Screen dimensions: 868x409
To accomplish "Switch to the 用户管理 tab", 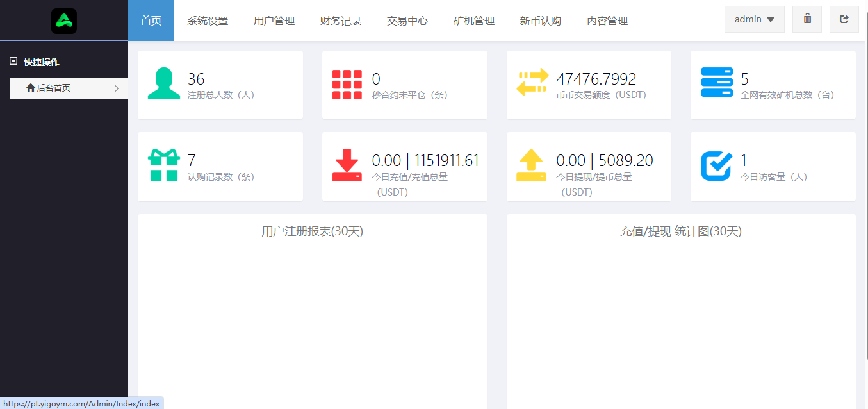I will coord(274,21).
